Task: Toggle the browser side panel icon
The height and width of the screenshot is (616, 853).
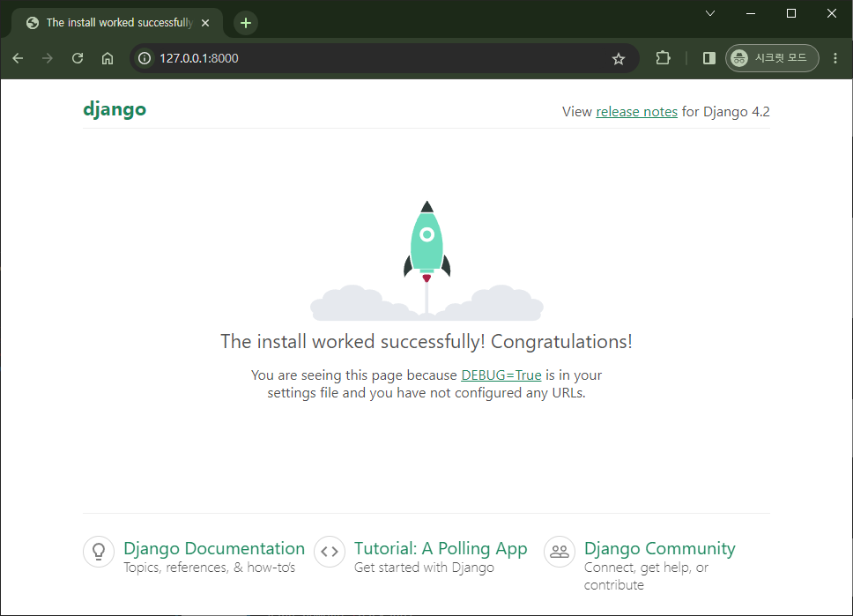Action: tap(708, 58)
